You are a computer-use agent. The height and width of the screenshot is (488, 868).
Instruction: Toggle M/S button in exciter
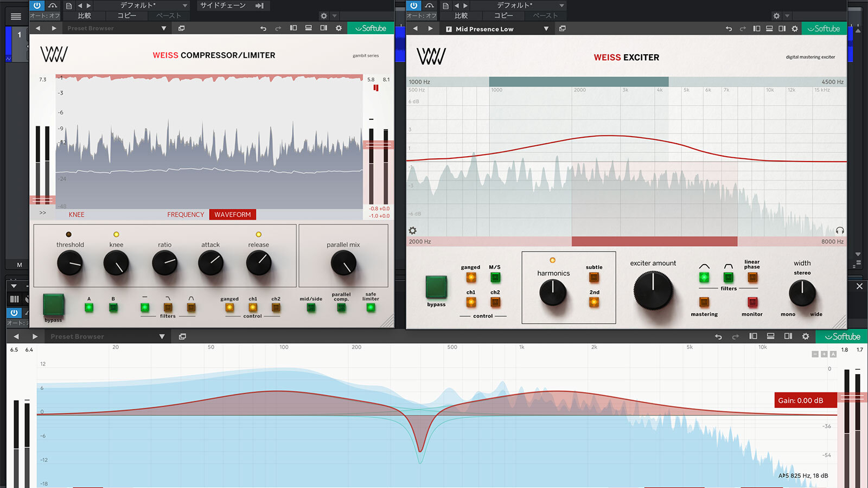click(495, 278)
